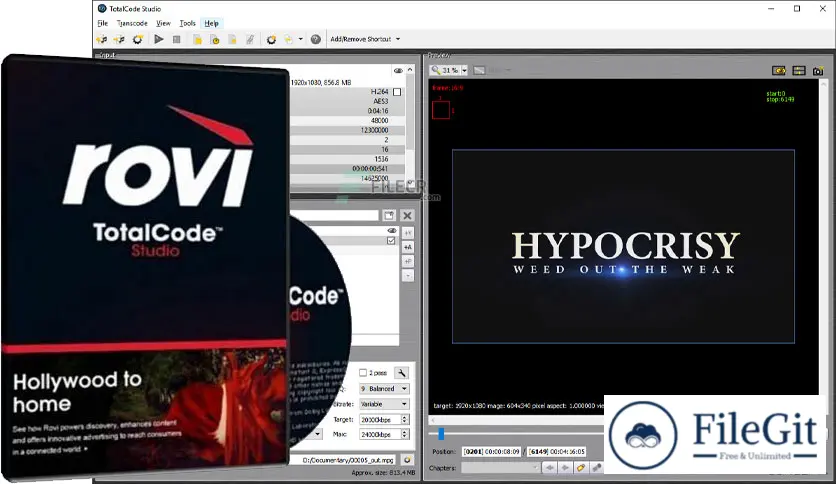Close the output panel with the X
836x484 pixels.
point(407,215)
